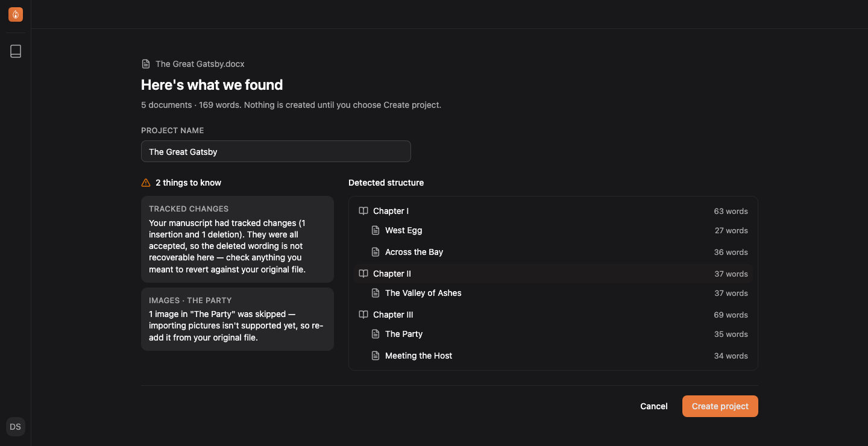The width and height of the screenshot is (868, 446).
Task: Click the "69 words" count for Chapter III
Action: tap(731, 315)
